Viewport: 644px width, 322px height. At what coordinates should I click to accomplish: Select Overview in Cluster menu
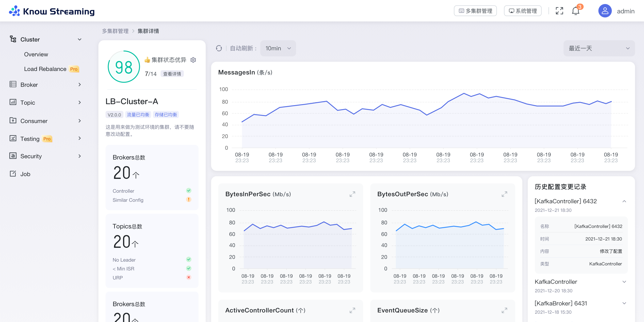click(36, 54)
